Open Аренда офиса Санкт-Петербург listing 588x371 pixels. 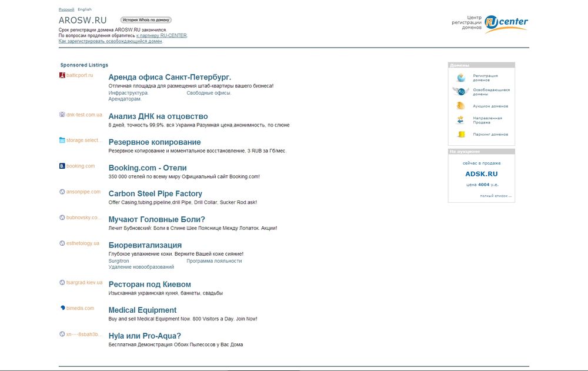tap(170, 77)
